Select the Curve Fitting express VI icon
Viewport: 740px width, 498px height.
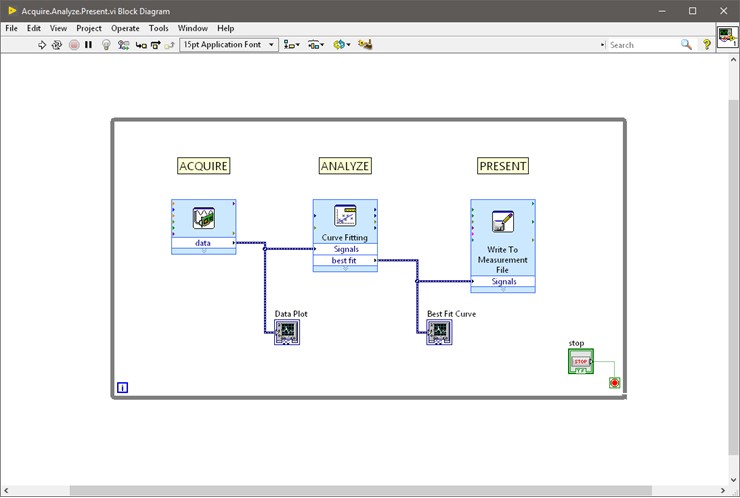tap(345, 216)
